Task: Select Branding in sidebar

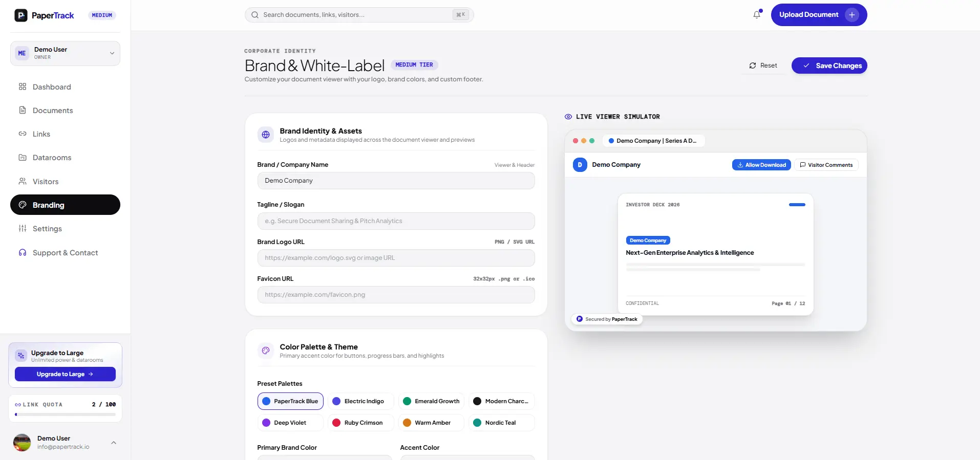Action: click(x=66, y=205)
